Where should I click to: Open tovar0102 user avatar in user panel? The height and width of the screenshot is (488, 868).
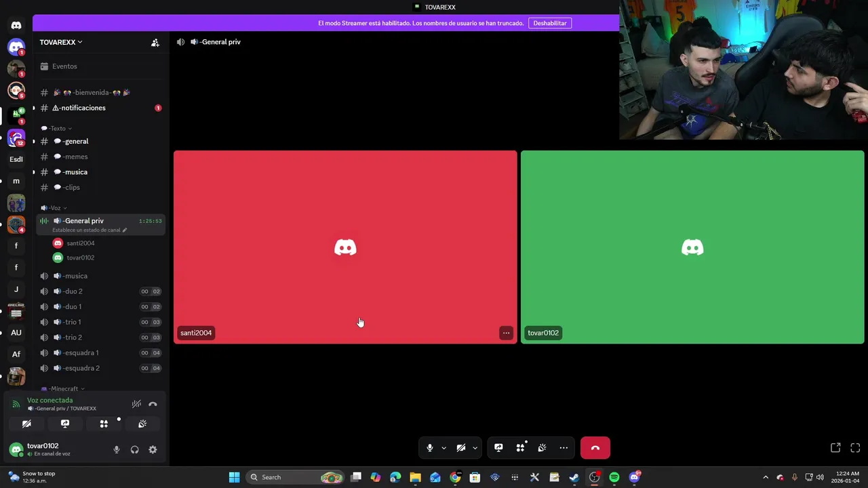[16, 449]
